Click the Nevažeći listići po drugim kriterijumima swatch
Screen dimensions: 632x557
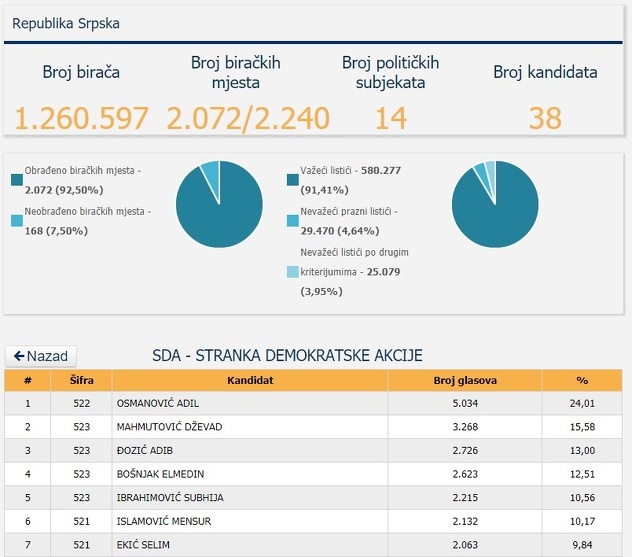(x=292, y=272)
